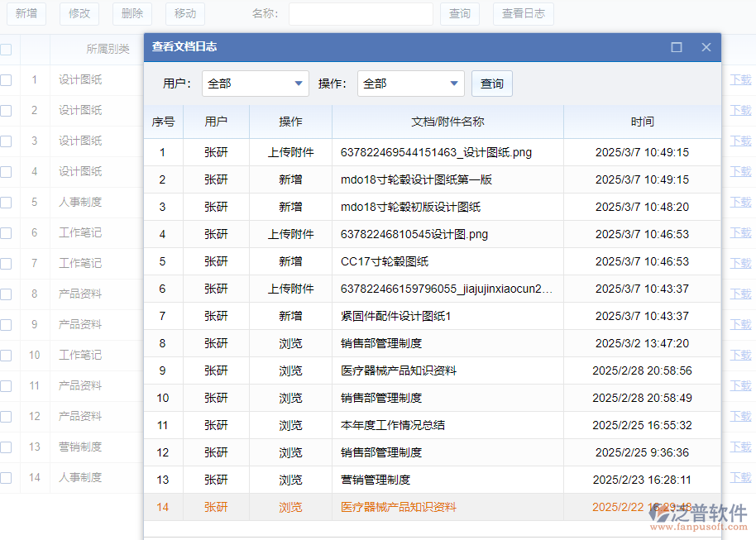Click the 新增 toolbar button
The image size is (756, 540).
tap(26, 13)
